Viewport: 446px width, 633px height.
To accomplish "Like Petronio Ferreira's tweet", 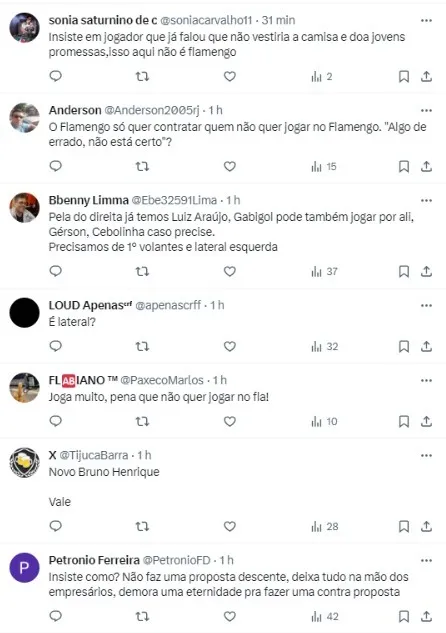I will 230,616.
